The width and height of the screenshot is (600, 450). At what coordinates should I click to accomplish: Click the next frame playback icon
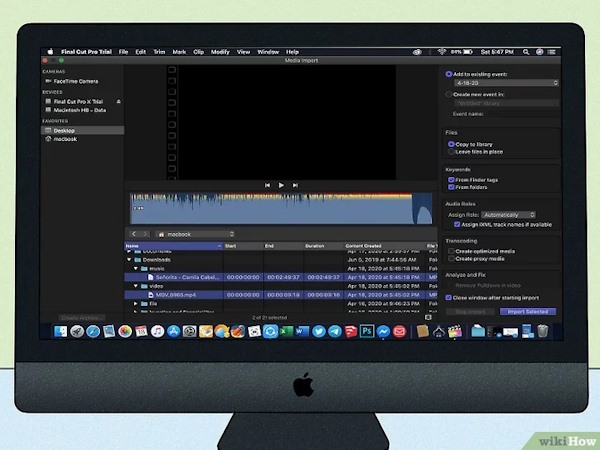[295, 185]
